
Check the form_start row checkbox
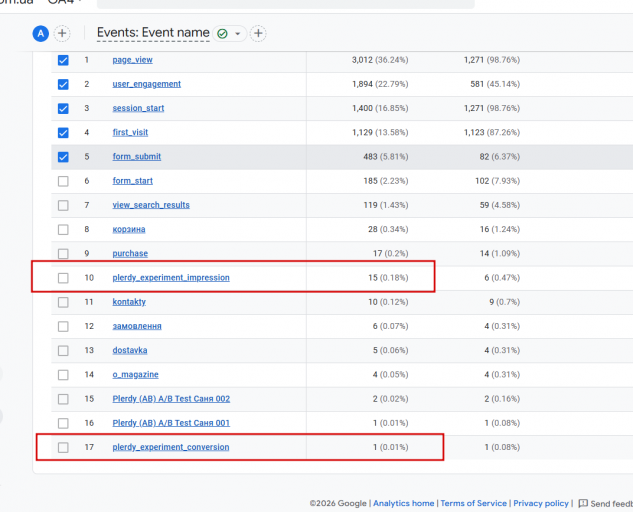[63, 181]
